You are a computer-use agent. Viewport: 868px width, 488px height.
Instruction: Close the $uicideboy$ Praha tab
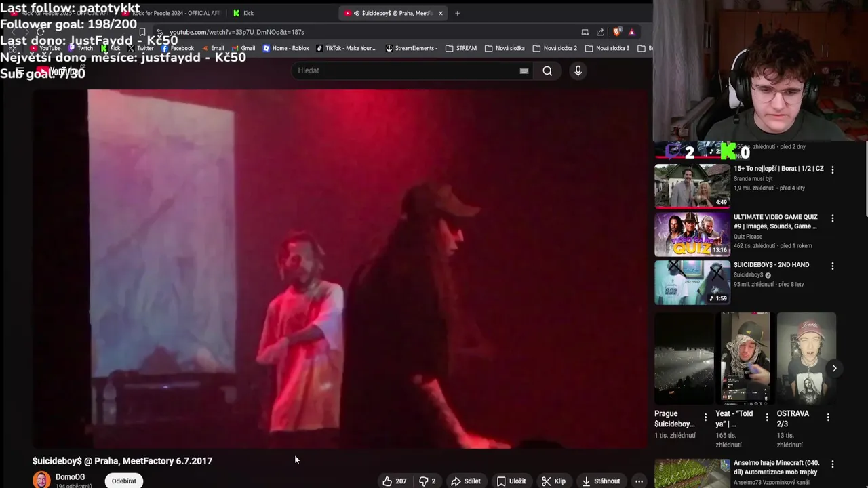click(441, 13)
